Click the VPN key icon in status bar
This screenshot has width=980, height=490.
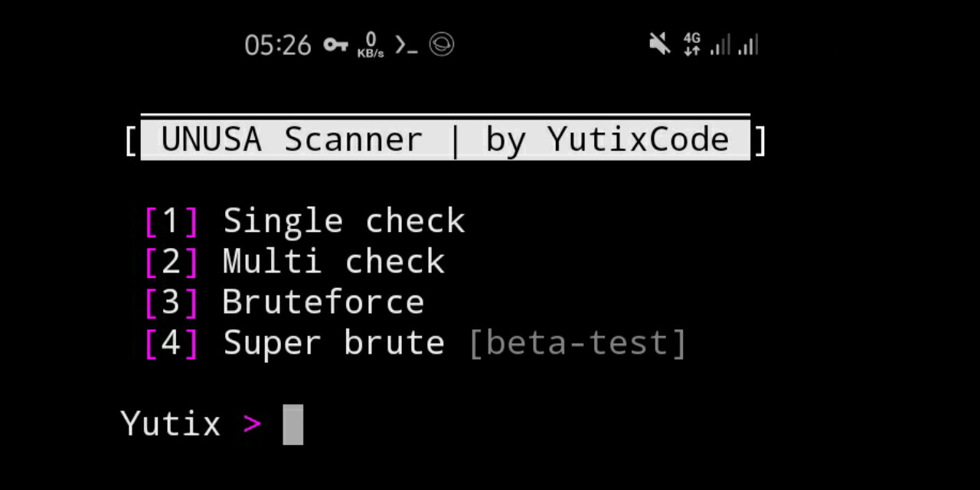pos(335,46)
